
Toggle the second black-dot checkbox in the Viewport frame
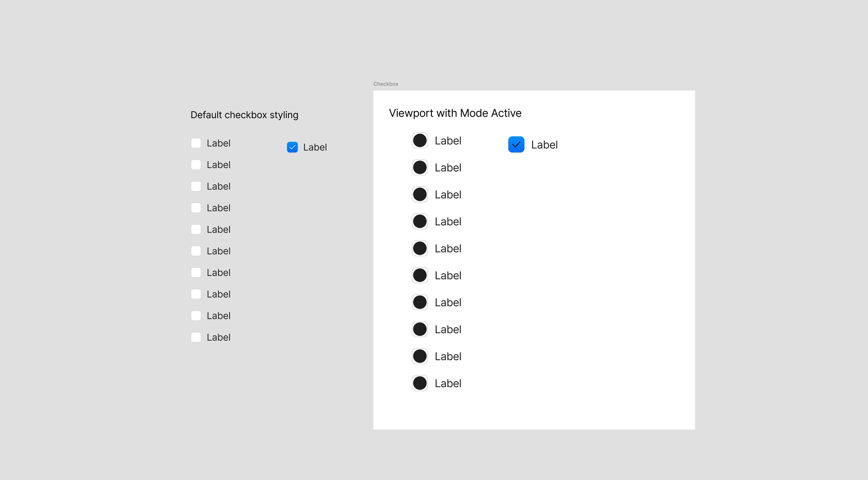click(420, 167)
